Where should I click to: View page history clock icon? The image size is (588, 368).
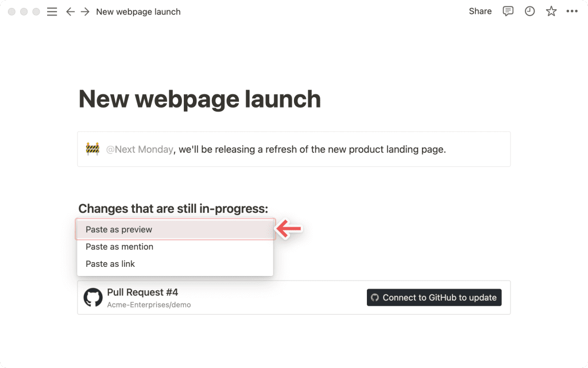point(529,11)
